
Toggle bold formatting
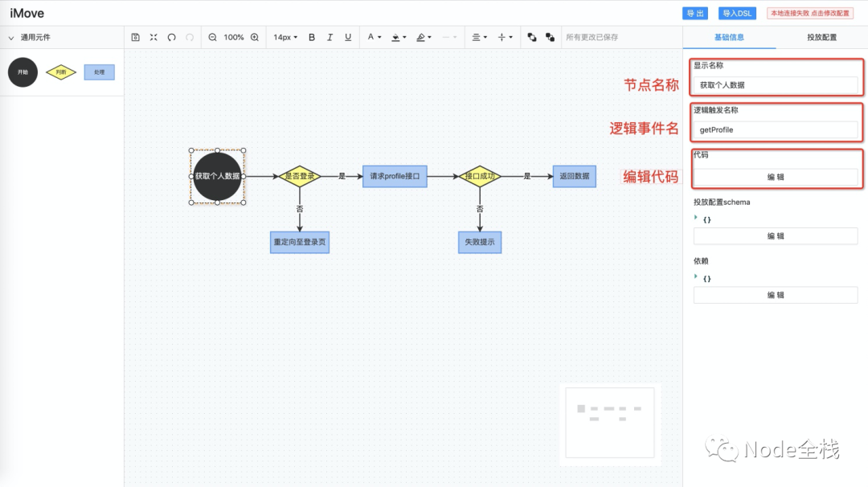[x=311, y=37]
